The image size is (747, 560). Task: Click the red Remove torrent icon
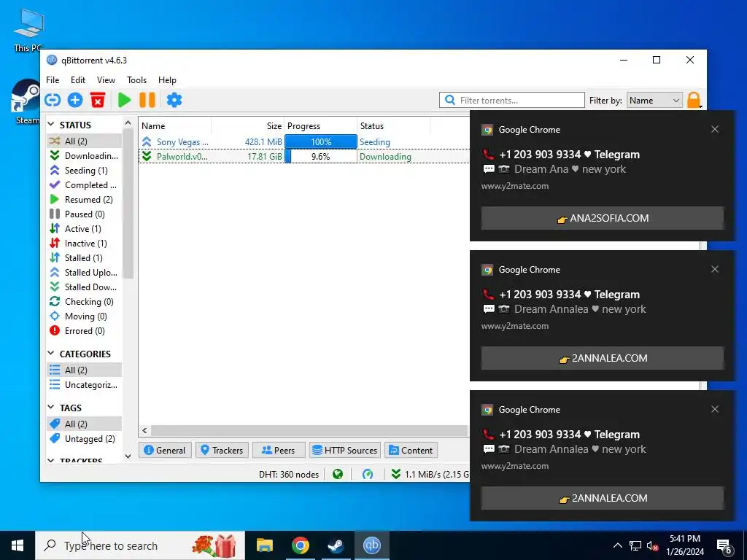point(98,100)
